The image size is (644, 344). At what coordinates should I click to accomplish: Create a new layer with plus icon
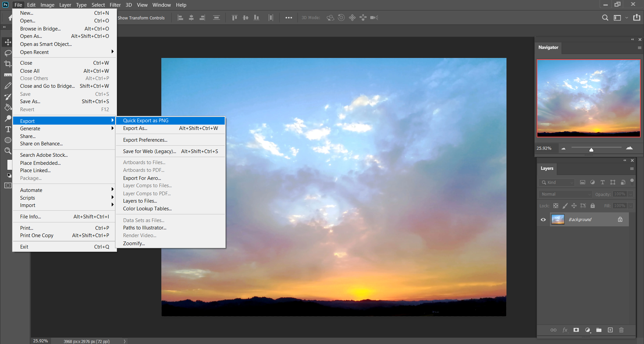610,330
